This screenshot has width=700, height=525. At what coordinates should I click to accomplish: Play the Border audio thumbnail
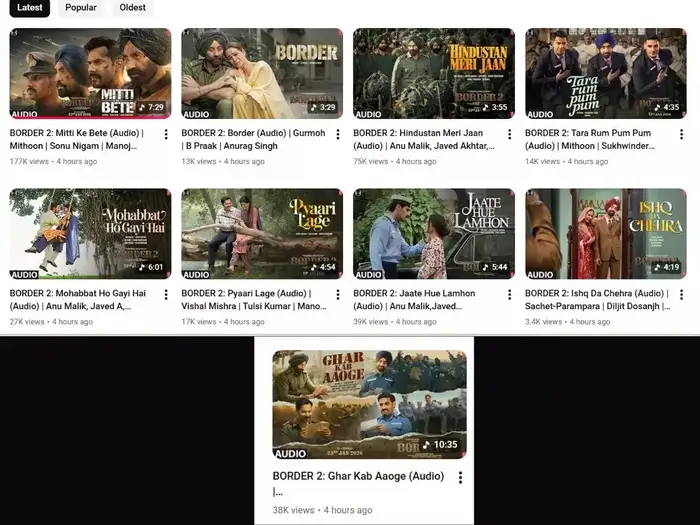click(261, 73)
